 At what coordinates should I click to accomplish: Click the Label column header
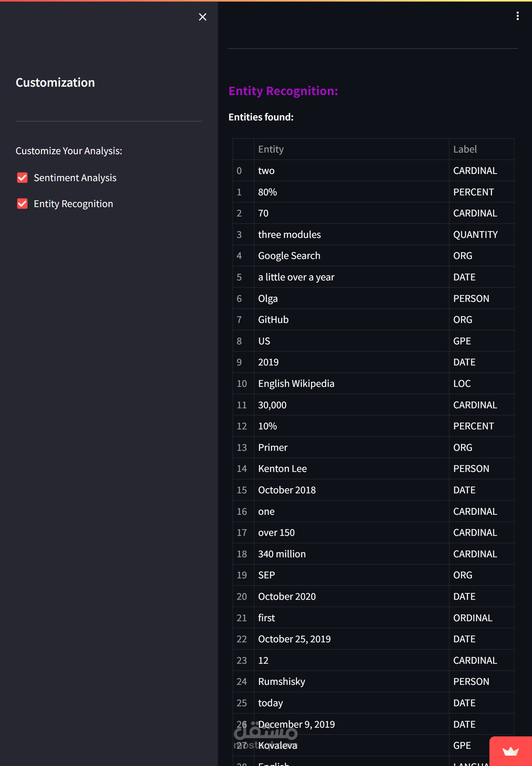(x=465, y=149)
